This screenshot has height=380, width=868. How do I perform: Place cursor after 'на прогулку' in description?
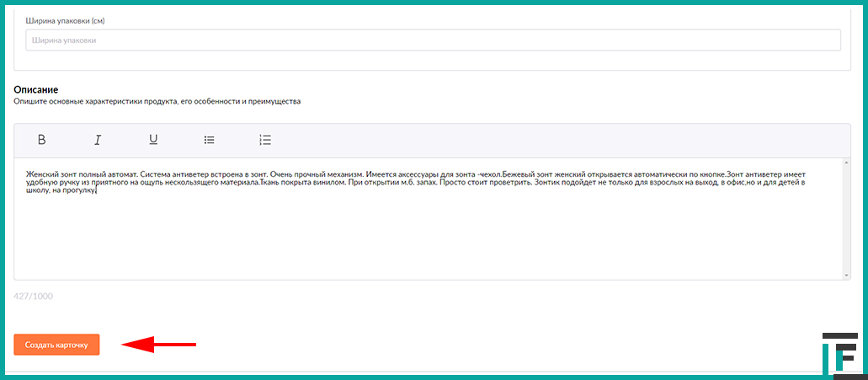(x=98, y=190)
